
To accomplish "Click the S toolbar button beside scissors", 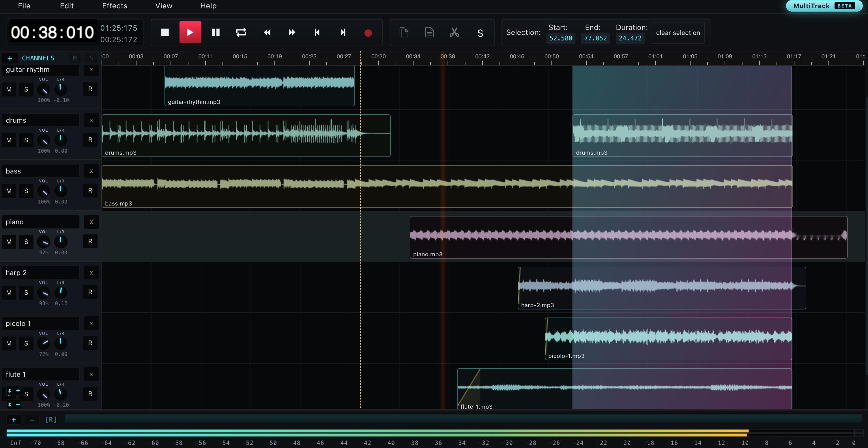I will (x=480, y=33).
